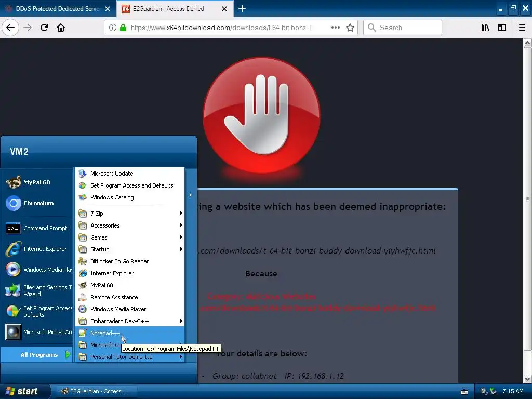
Task: Launch Chromium from the start menu
Action: coord(37,203)
